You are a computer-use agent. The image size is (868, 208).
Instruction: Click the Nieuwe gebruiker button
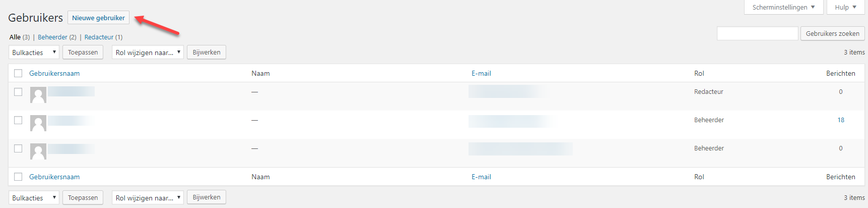[x=98, y=18]
